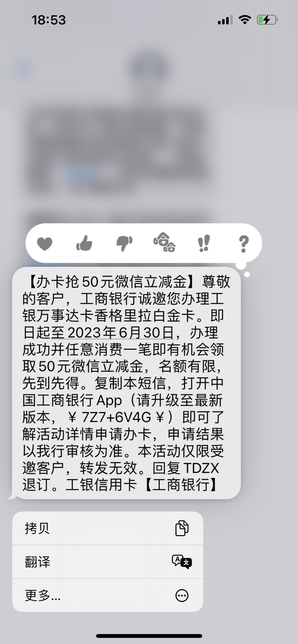
Task: React with the question mark tapback
Action: tap(244, 244)
